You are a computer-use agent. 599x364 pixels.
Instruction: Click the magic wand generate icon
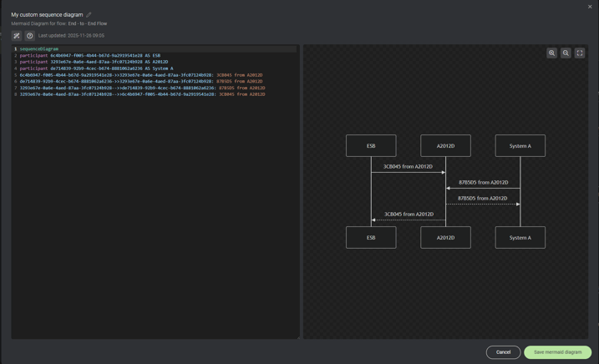(x=17, y=36)
